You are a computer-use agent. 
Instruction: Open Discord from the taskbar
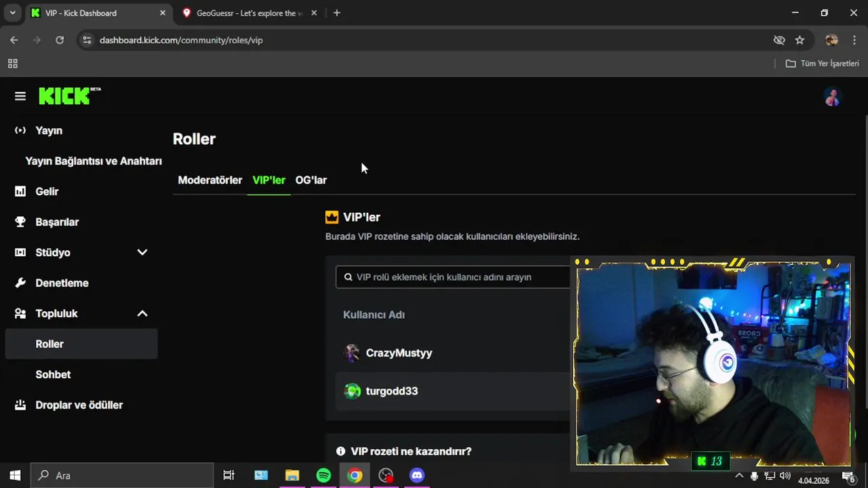pyautogui.click(x=417, y=475)
